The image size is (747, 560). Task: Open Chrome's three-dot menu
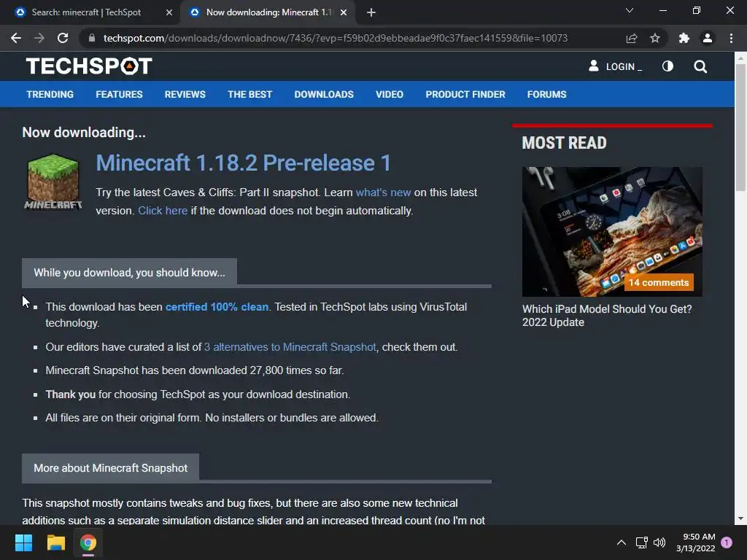pos(731,38)
